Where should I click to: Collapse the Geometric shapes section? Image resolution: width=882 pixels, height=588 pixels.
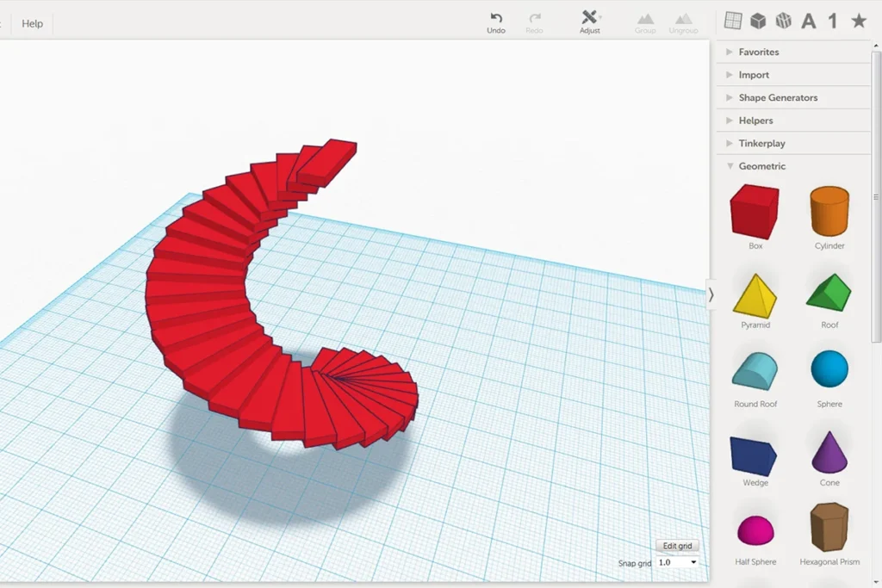[x=761, y=166]
